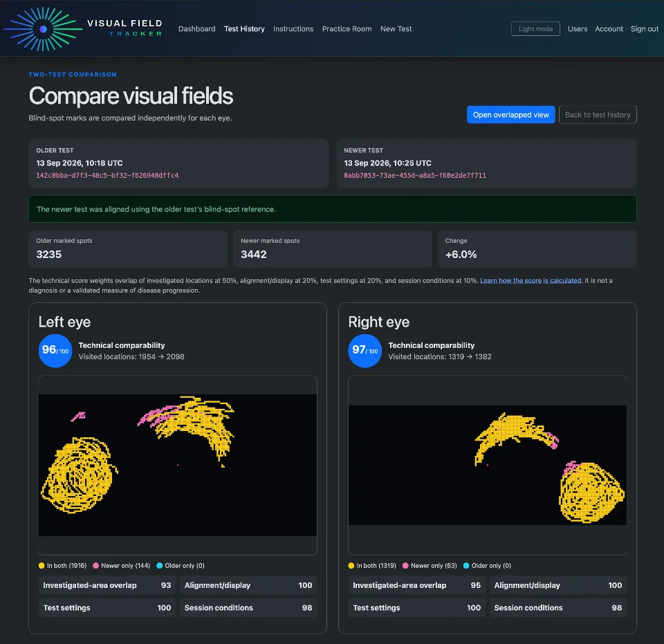Click the Visual Field Tracker starburst logo
This screenshot has width=664, height=644.
click(x=43, y=29)
